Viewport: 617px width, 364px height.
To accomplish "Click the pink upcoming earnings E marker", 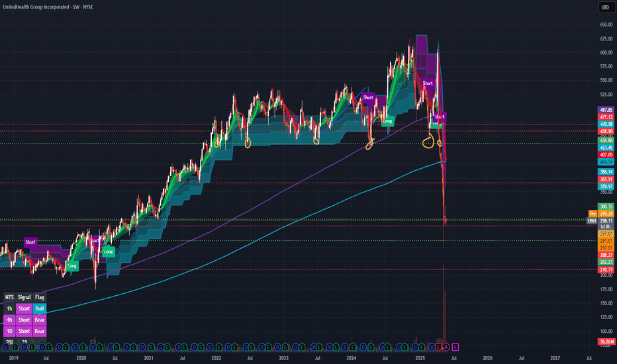I will (455, 347).
